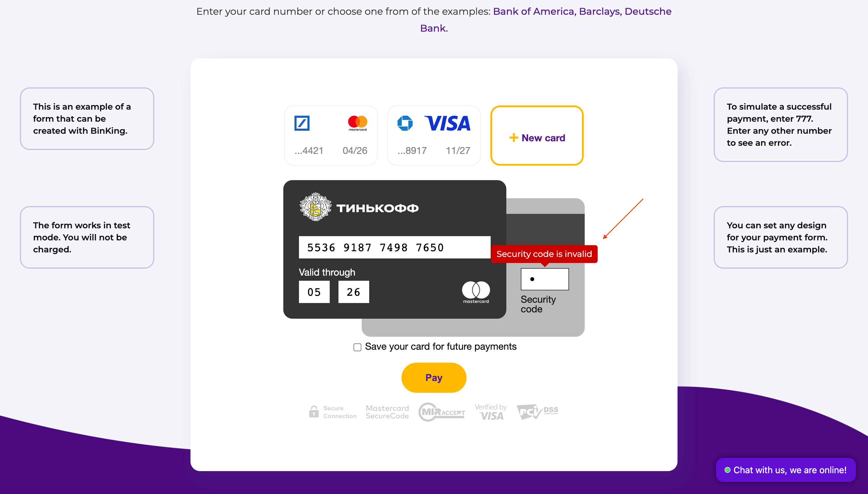868x494 pixels.
Task: Click the Tinkoff bank crest logo
Action: (315, 207)
